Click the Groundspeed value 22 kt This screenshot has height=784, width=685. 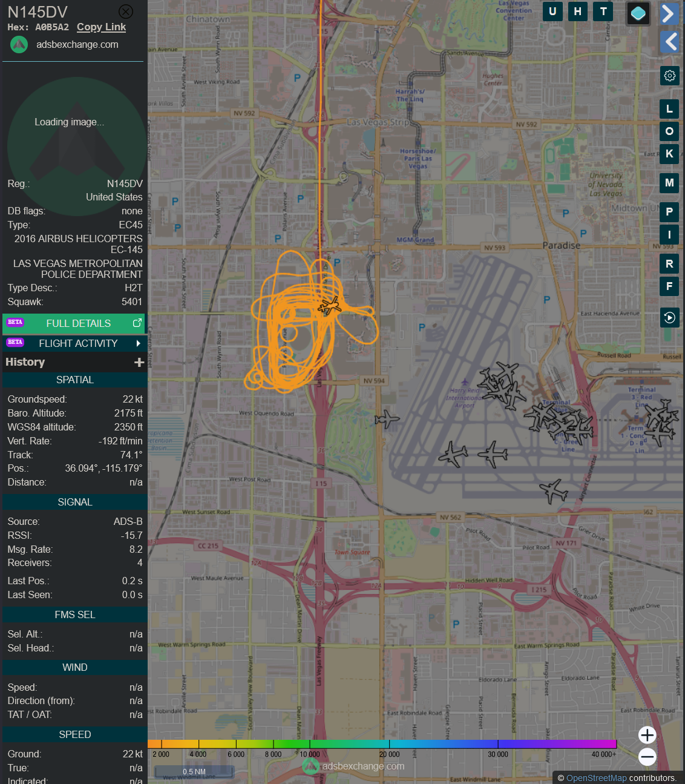click(x=133, y=400)
